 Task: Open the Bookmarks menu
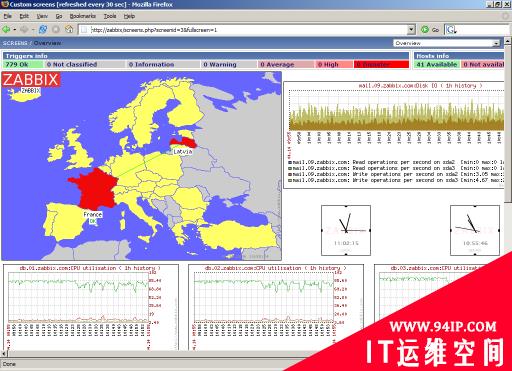point(83,16)
